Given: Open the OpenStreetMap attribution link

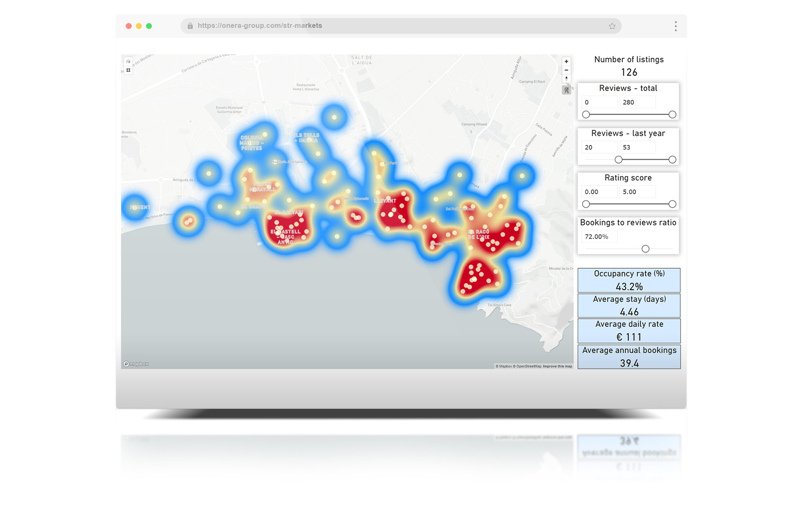Looking at the screenshot, I should point(528,366).
